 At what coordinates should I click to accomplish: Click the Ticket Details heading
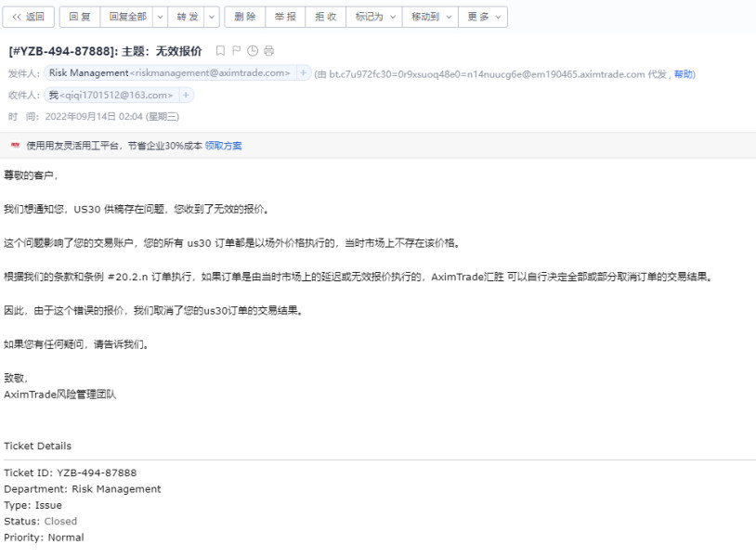[37, 446]
